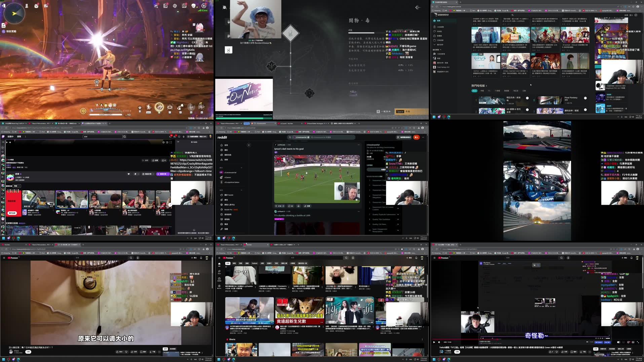Open Reddit's Popular (熱紅) section icon

[x=222, y=150]
